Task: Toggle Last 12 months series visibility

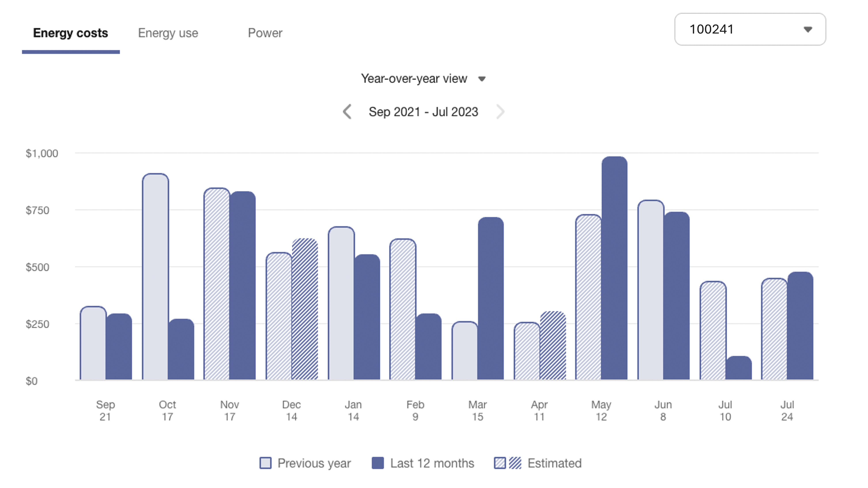Action: coord(378,463)
